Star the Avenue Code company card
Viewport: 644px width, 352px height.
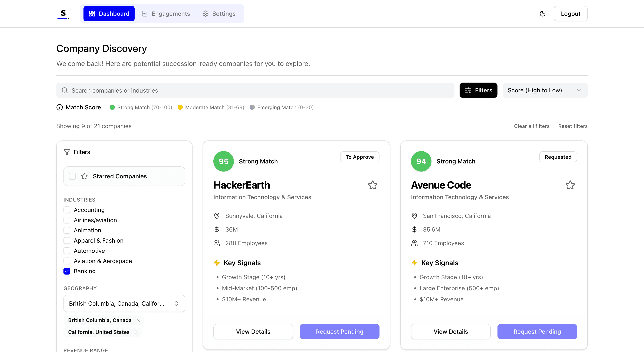pyautogui.click(x=570, y=185)
